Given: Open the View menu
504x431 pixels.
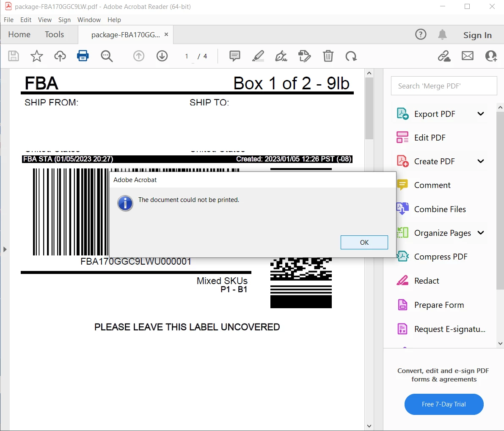Looking at the screenshot, I should (x=45, y=19).
